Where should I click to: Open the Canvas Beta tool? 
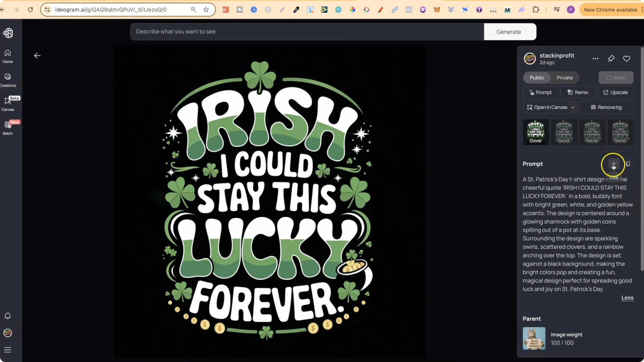point(7,104)
